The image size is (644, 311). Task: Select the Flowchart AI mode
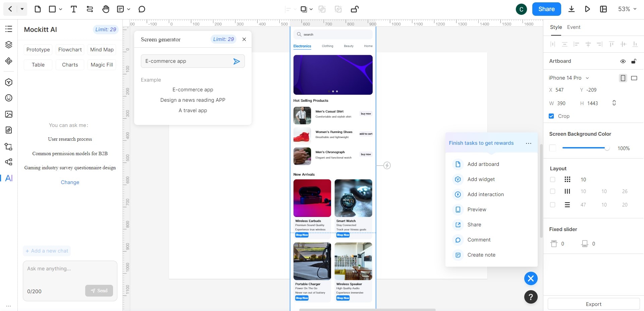click(70, 50)
